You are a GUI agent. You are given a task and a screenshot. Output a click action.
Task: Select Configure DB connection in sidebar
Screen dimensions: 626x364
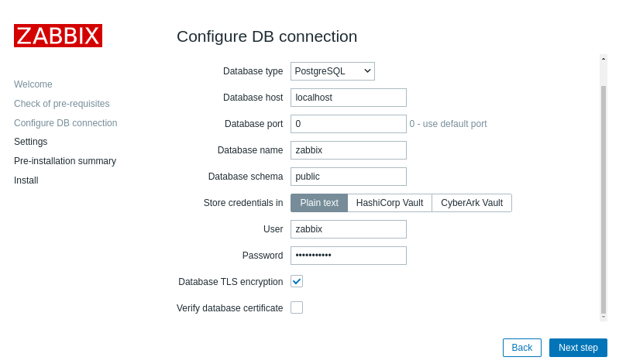pyautogui.click(x=66, y=123)
